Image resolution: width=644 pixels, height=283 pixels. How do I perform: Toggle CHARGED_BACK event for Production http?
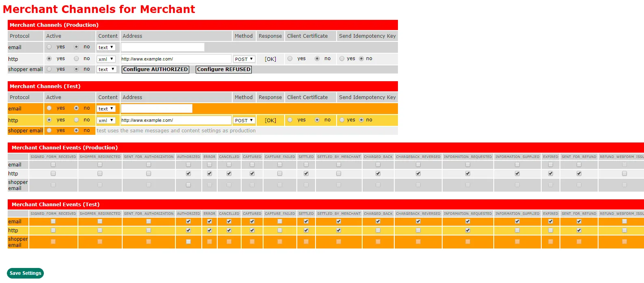tap(378, 173)
